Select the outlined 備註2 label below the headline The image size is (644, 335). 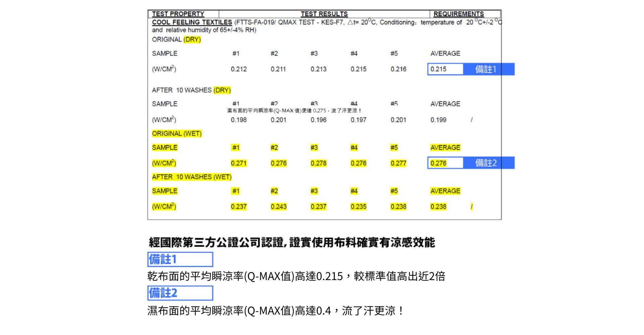click(x=180, y=293)
